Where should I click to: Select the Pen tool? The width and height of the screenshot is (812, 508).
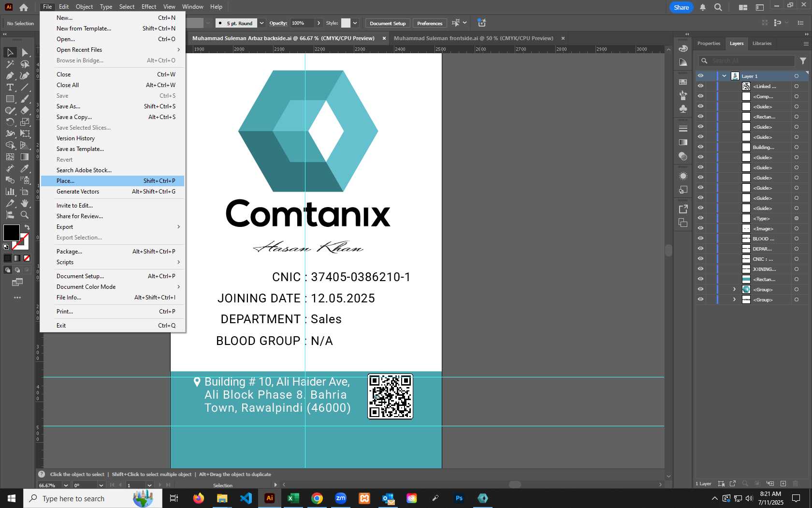(x=10, y=75)
